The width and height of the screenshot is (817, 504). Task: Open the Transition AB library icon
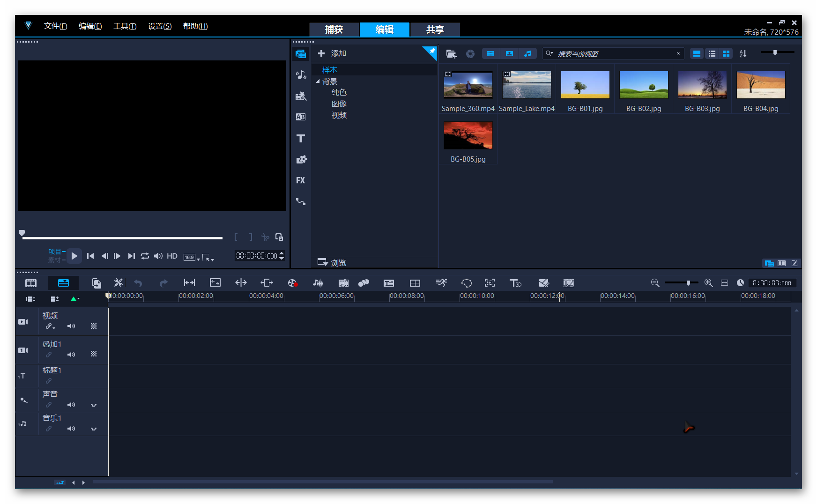click(x=301, y=117)
